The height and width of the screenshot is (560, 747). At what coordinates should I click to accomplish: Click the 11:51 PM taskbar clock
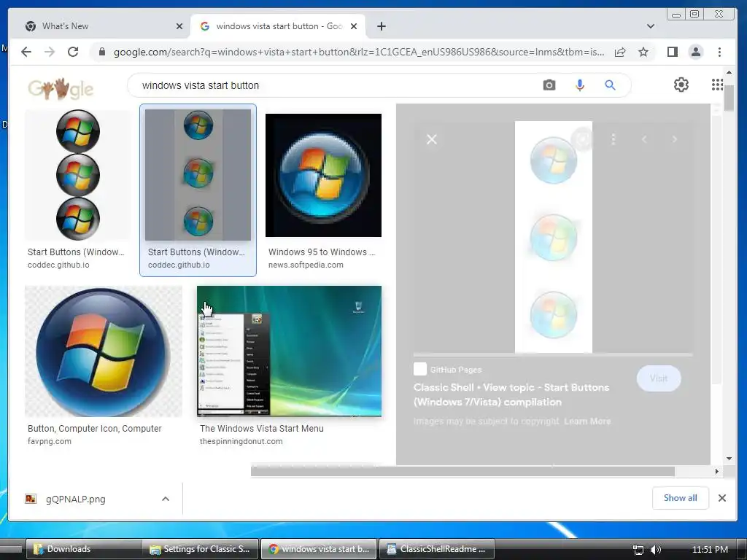(x=710, y=550)
